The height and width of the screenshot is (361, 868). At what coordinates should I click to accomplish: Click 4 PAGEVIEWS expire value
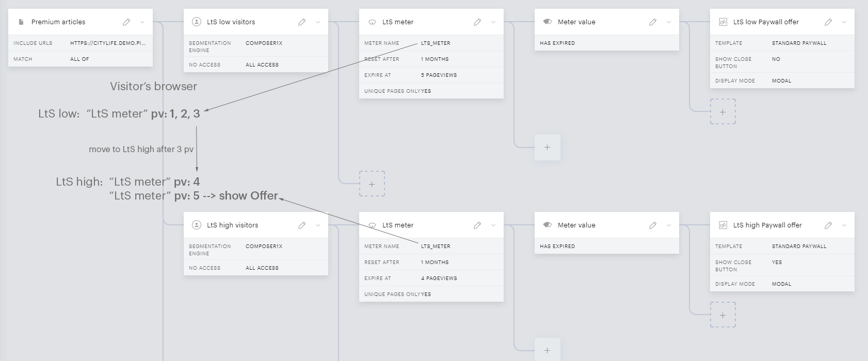pos(439,278)
